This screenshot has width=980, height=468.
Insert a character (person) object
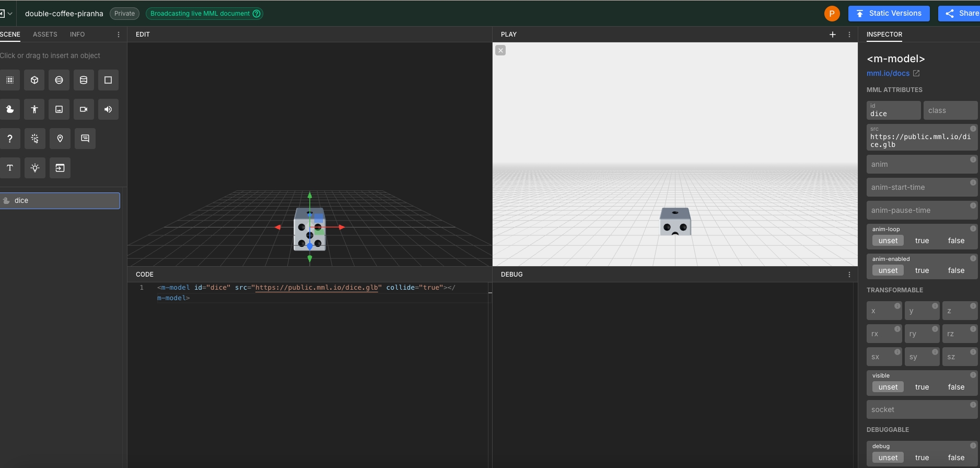click(x=34, y=109)
